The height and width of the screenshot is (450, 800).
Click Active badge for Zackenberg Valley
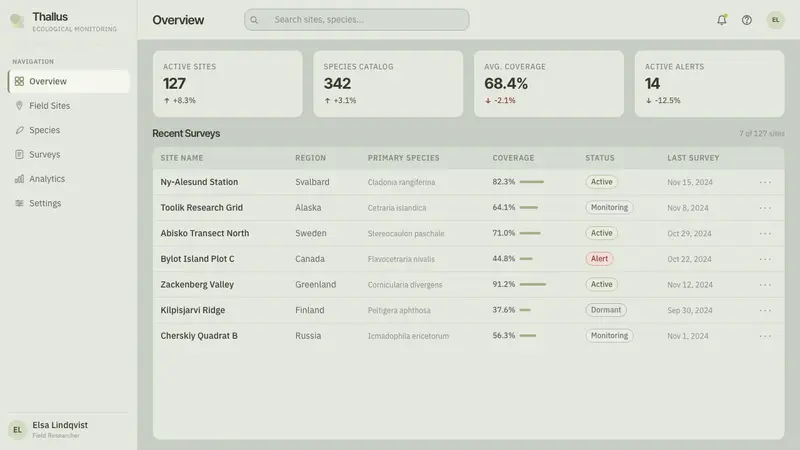602,284
